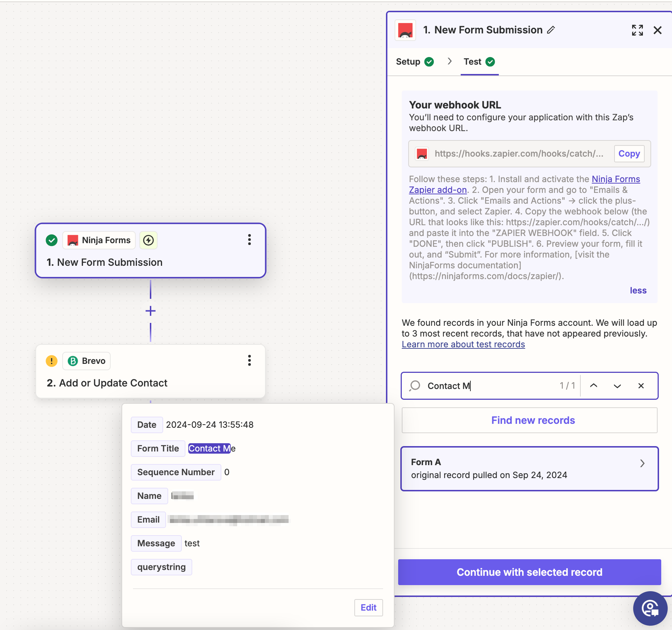Open the three-dot menu on the Ninja Forms step
Image resolution: width=672 pixels, height=630 pixels.
click(x=249, y=240)
